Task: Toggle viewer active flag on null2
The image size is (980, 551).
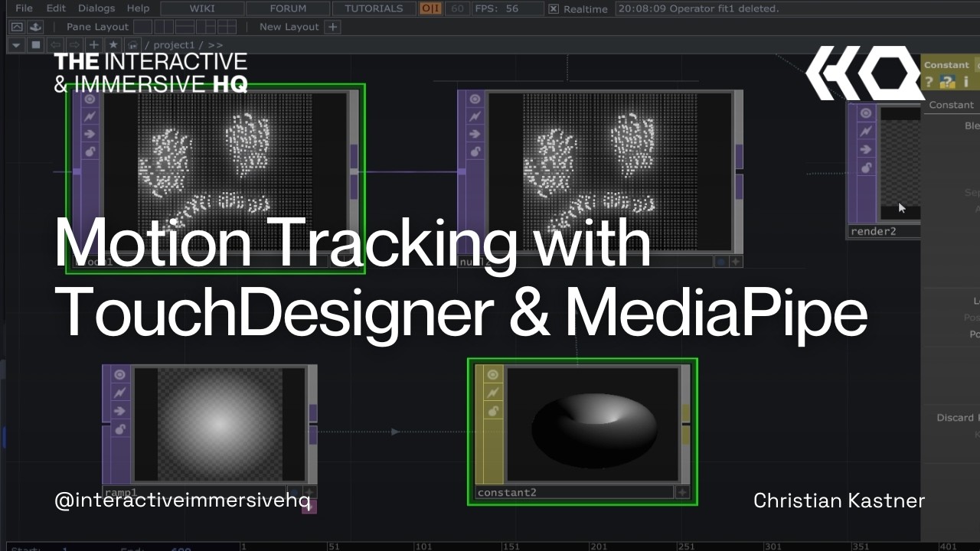Action: pyautogui.click(x=475, y=99)
